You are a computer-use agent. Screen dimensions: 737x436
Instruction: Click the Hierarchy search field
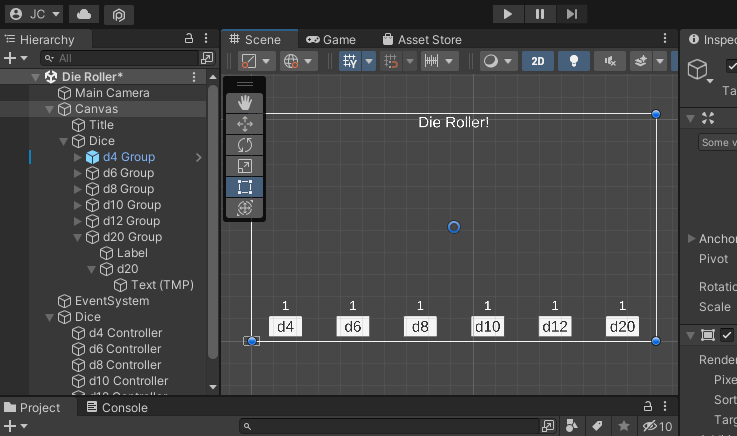coord(120,59)
